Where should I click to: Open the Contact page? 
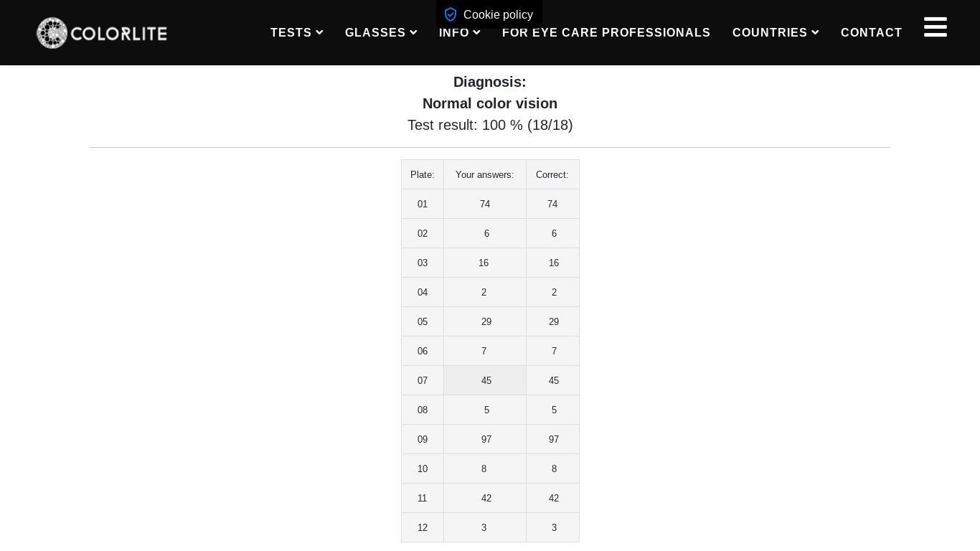point(871,33)
